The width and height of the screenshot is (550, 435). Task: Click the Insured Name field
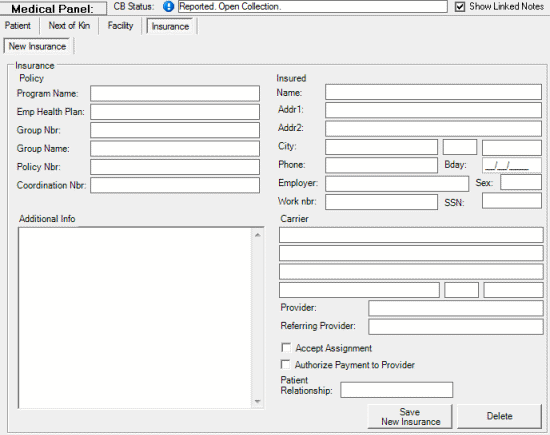[x=433, y=92]
